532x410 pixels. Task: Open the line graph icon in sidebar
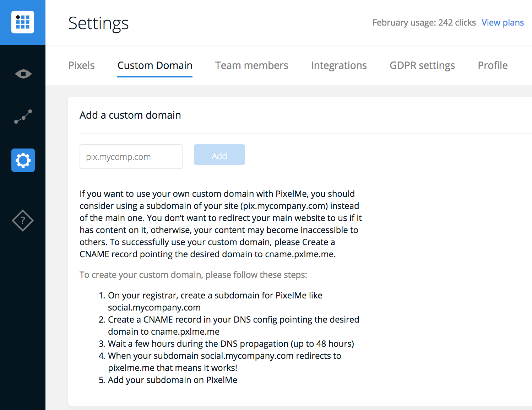pos(23,117)
